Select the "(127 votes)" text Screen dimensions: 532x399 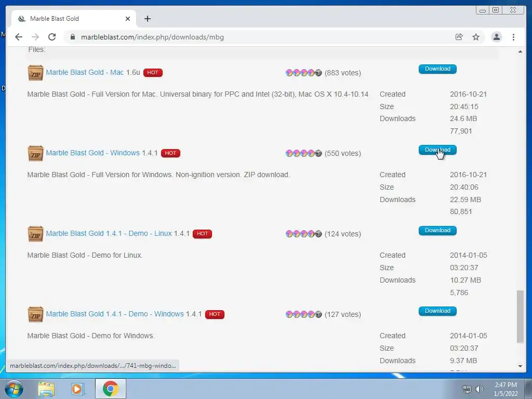pyautogui.click(x=343, y=314)
